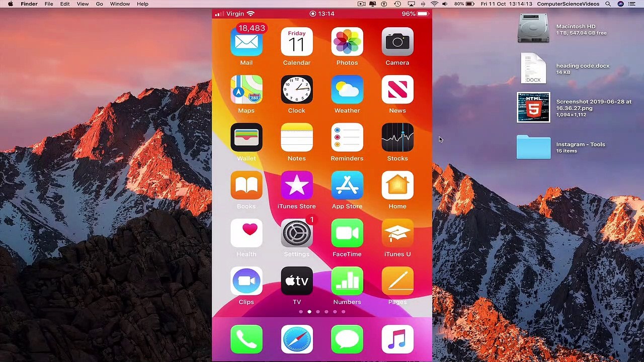Image resolution: width=644 pixels, height=362 pixels.
Task: Open the Numbers app
Action: (347, 281)
